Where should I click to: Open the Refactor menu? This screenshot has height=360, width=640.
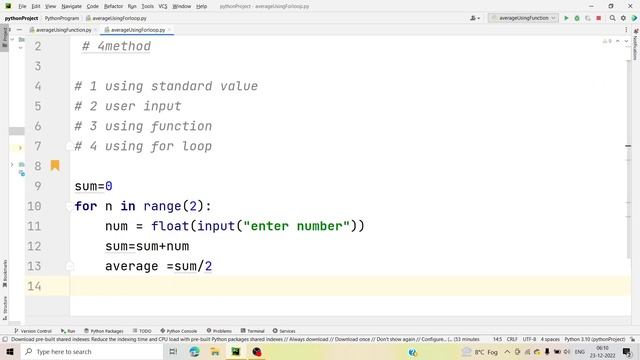click(113, 6)
